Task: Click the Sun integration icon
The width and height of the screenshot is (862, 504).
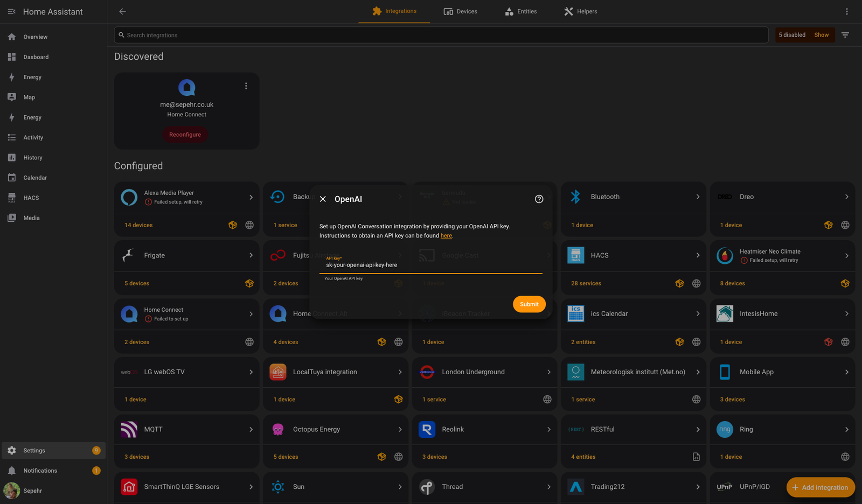Action: pyautogui.click(x=278, y=487)
